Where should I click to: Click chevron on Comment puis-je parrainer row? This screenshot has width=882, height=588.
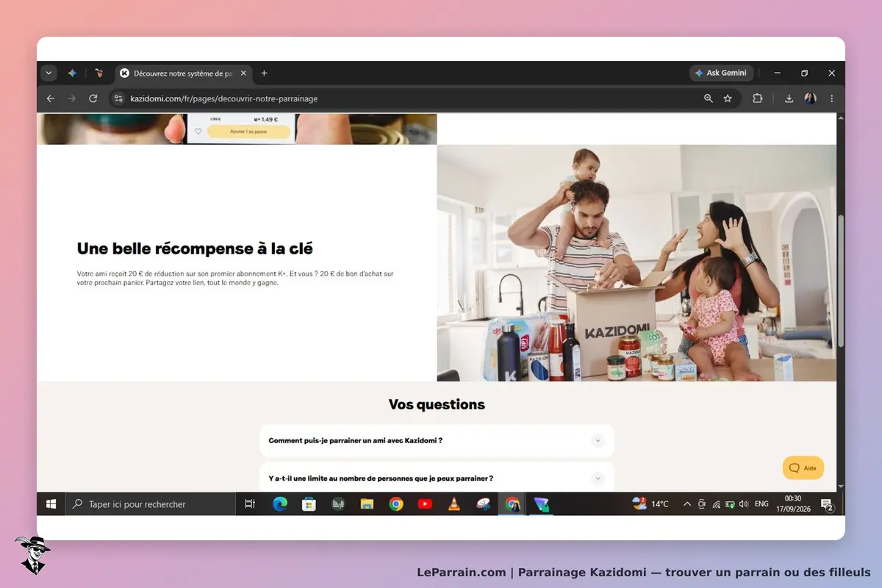click(598, 440)
